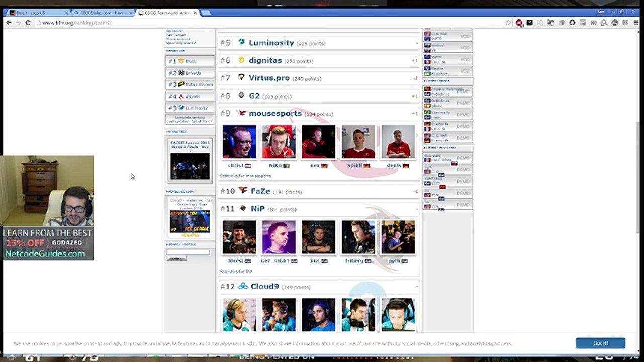Select #2 EnVyUs in the sidebar ranking

click(x=190, y=73)
